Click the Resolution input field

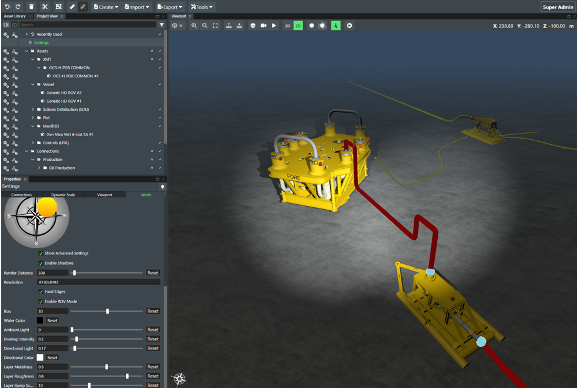pyautogui.click(x=99, y=282)
